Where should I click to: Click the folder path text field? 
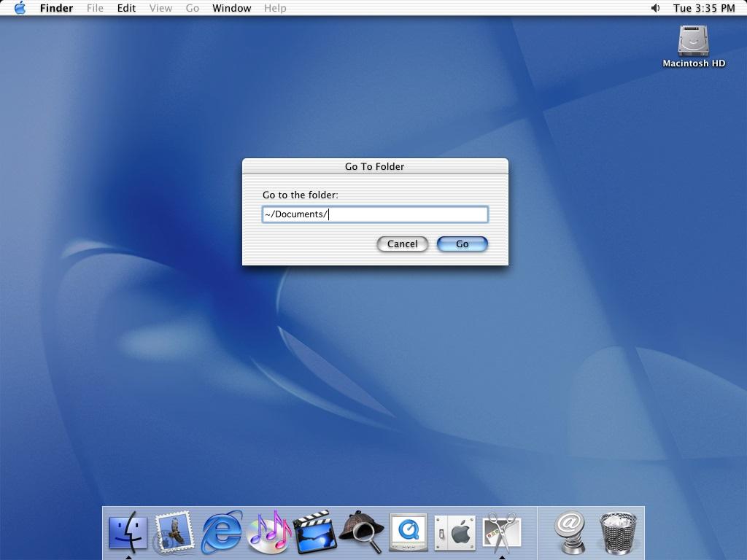(x=375, y=214)
